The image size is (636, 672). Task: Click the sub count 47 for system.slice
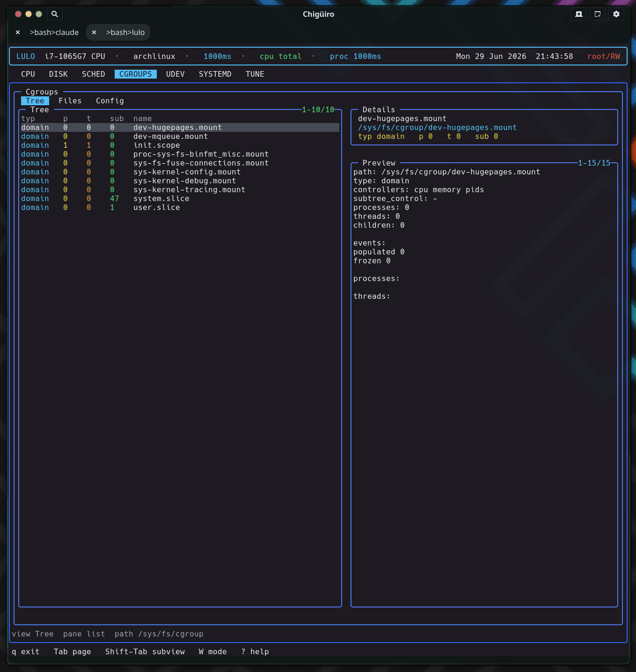tap(115, 198)
